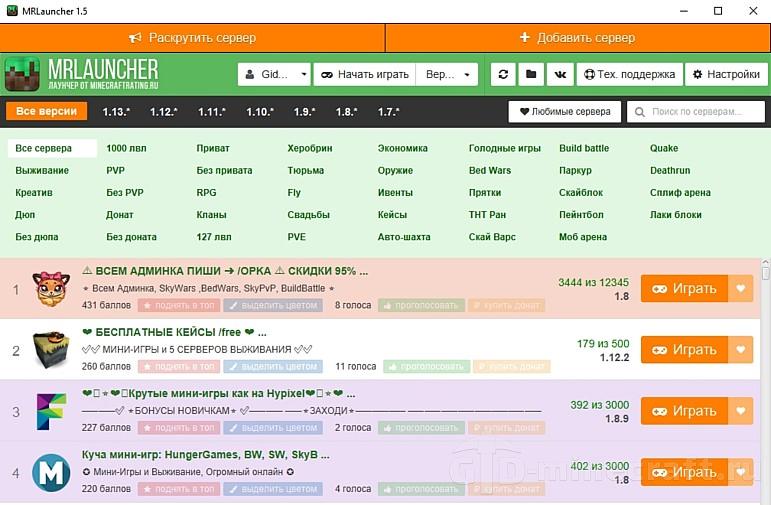Click the MRLauncher grass block logo
This screenshot has width=771, height=505.
(22, 74)
